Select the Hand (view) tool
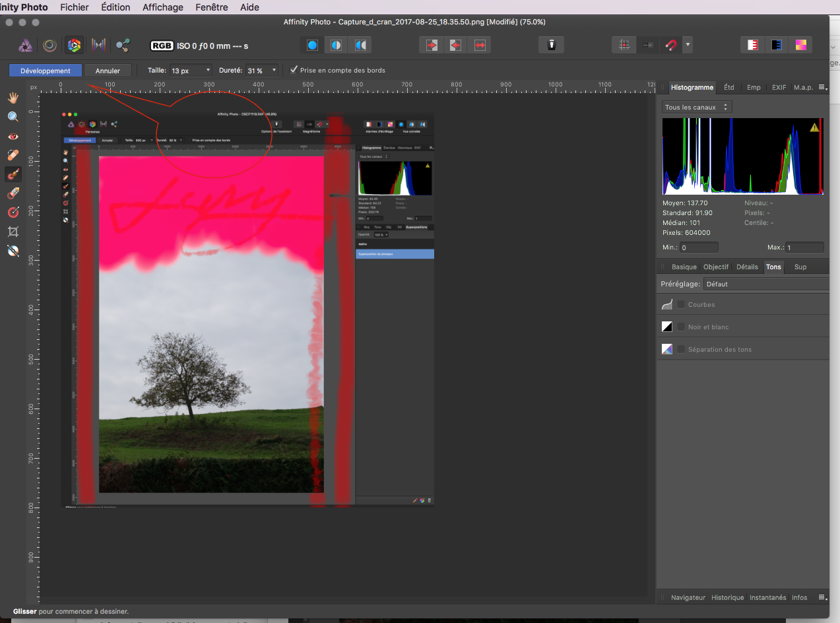Screen dimensions: 840x623 click(13, 98)
